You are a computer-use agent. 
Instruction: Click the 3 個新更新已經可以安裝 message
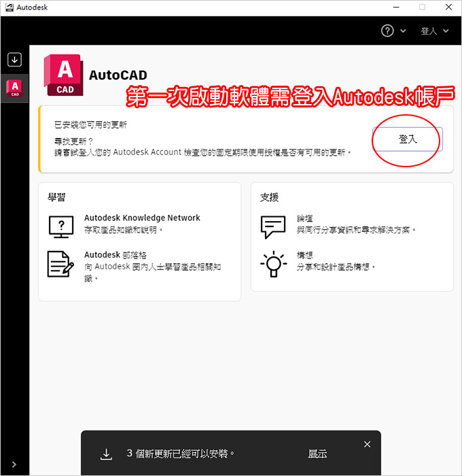click(181, 454)
